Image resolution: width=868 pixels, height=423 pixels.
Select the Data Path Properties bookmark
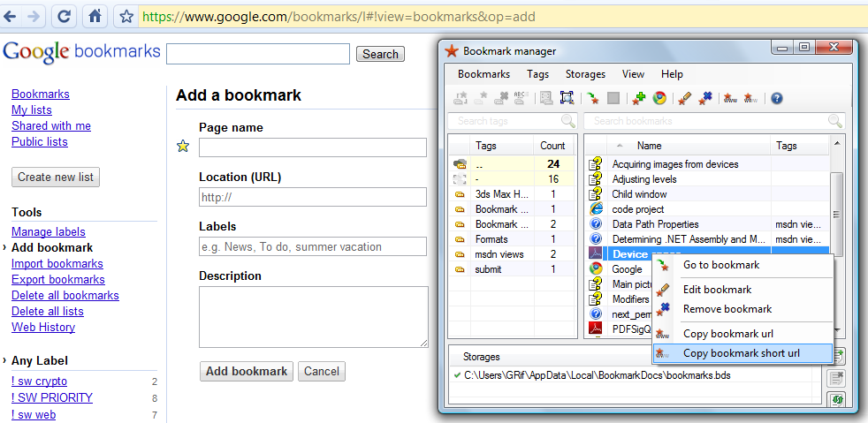(707, 224)
